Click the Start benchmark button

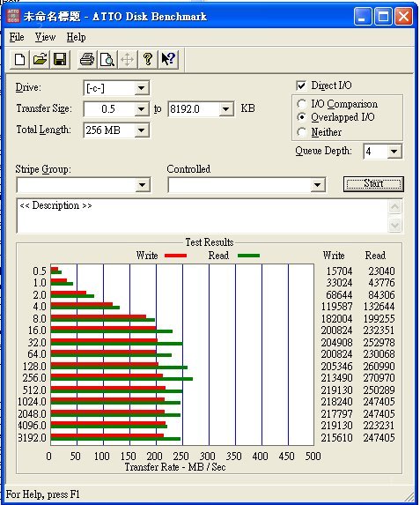point(373,183)
